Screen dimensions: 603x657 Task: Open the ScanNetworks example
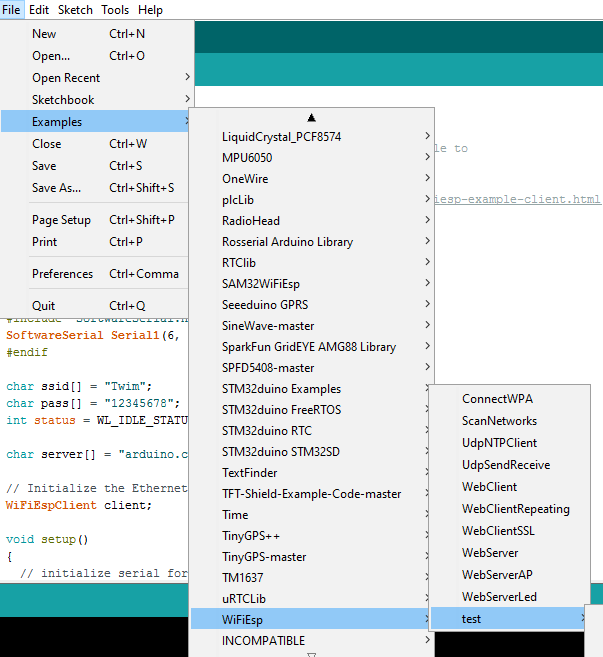coord(499,421)
